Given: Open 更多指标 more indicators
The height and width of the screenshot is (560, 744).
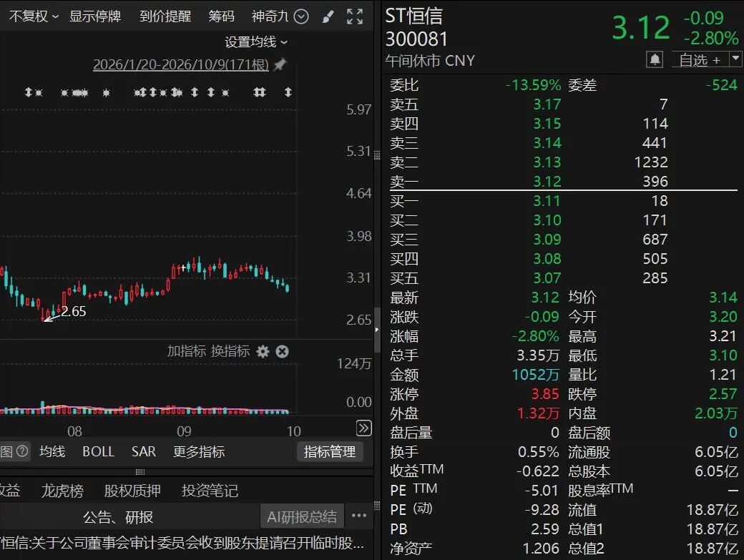Looking at the screenshot, I should [199, 451].
